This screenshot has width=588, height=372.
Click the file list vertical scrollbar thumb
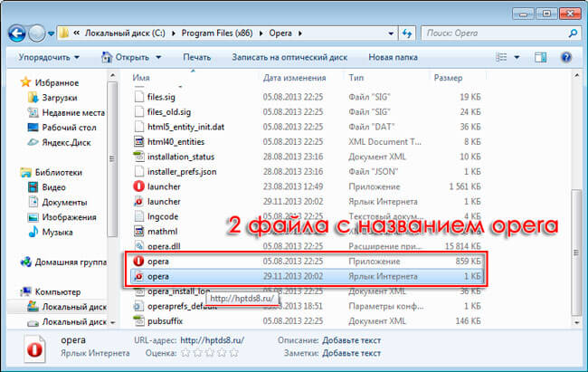click(576, 253)
